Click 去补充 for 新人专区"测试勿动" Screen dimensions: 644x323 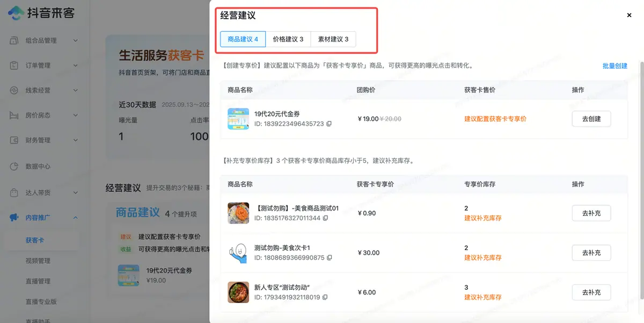[x=591, y=292]
